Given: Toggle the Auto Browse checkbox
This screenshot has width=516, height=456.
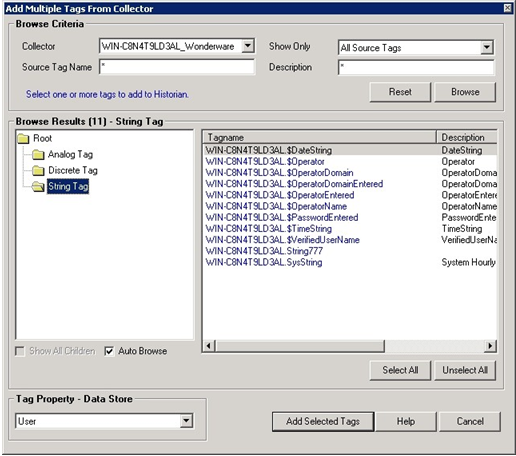Looking at the screenshot, I should 109,351.
